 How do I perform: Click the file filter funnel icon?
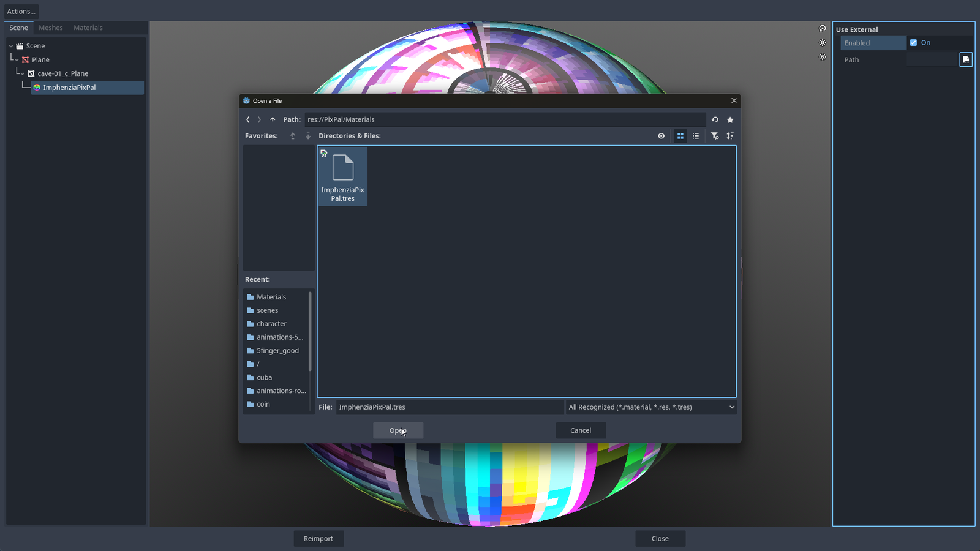(715, 136)
